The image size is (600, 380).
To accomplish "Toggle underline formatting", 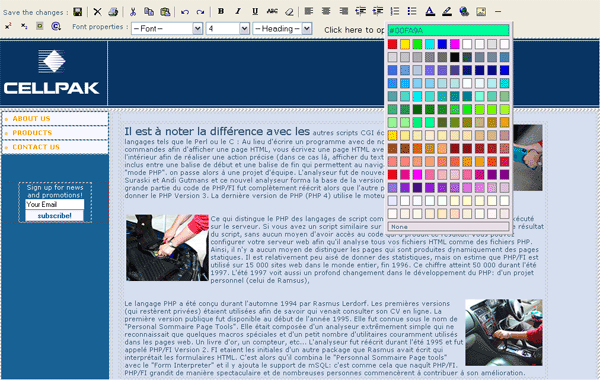I will point(255,11).
